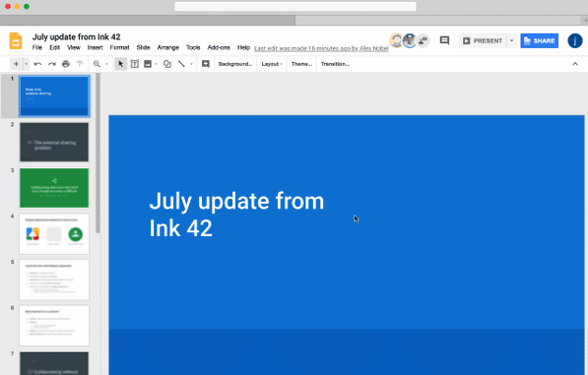Collapse the menus with chevron arrow
Image resolution: width=588 pixels, height=375 pixels.
575,64
